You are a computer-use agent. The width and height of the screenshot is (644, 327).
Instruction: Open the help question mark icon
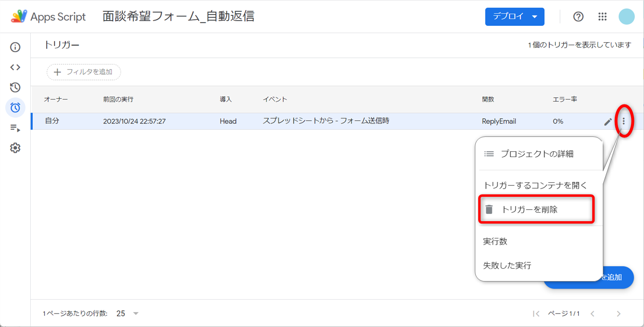tap(578, 17)
